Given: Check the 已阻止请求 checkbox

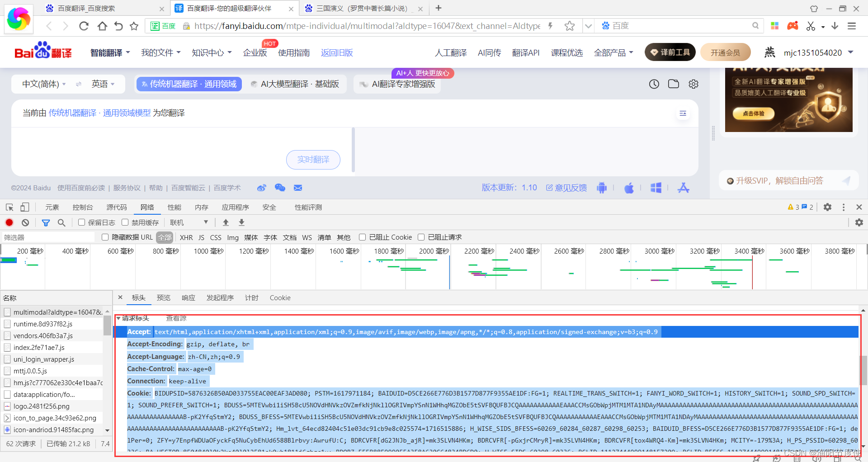Looking at the screenshot, I should tap(421, 237).
